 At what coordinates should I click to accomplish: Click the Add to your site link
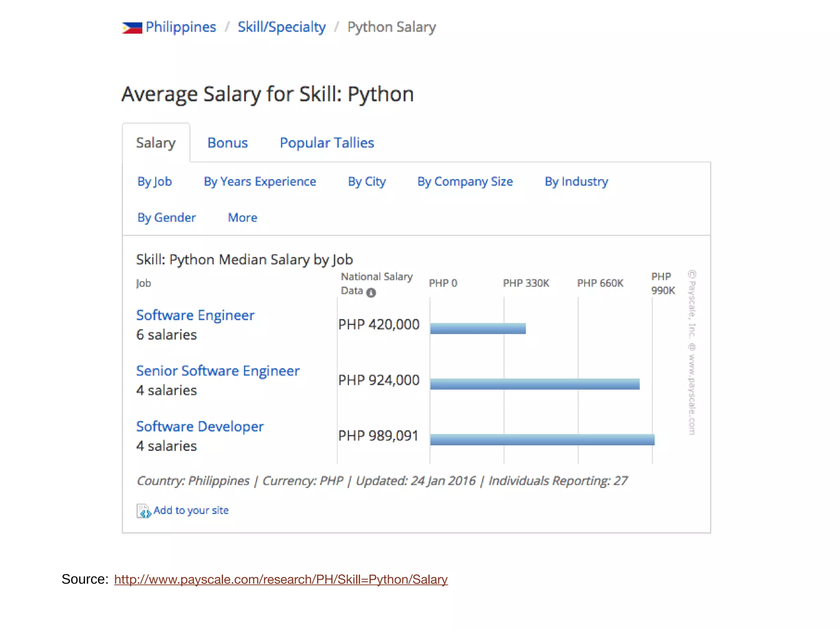(191, 510)
